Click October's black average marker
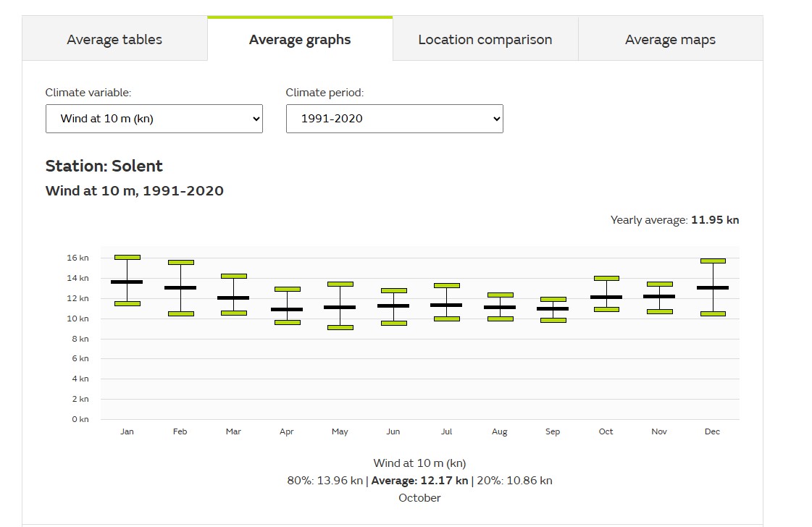Viewport: 812px width, 527px height. [x=606, y=297]
